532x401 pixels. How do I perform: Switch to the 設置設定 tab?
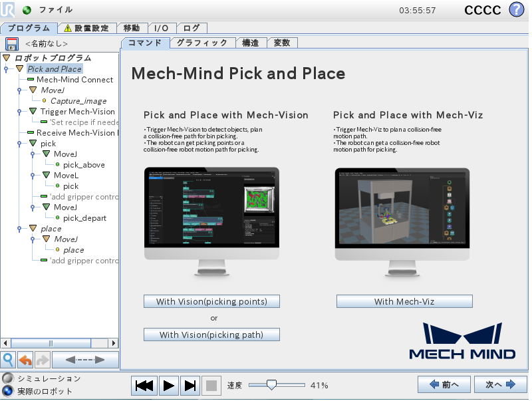click(88, 28)
